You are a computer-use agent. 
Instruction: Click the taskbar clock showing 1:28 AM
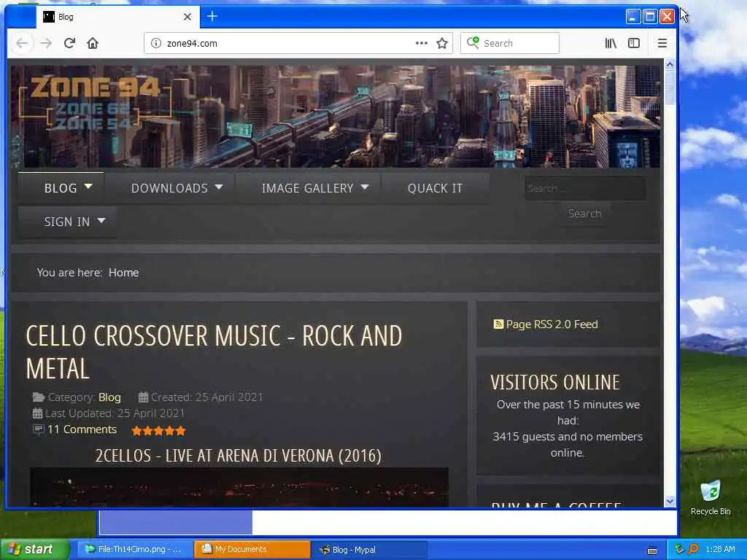[x=720, y=549]
